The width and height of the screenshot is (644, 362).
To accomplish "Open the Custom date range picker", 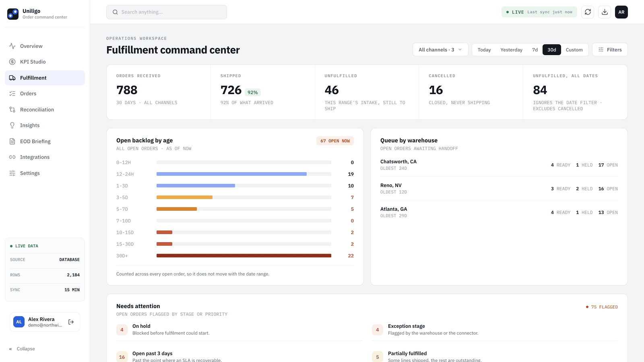I will pos(574,50).
